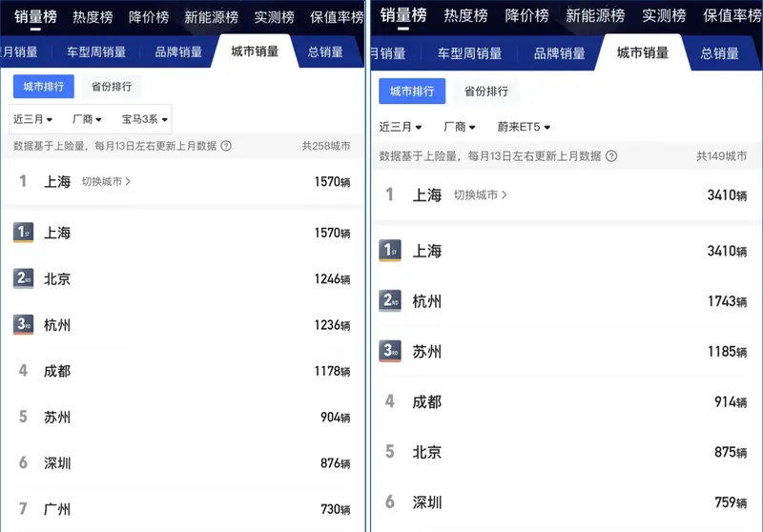This screenshot has height=532, width=763.
Task: Open the 新能源榜 tab in the right panel
Action: tap(595, 15)
